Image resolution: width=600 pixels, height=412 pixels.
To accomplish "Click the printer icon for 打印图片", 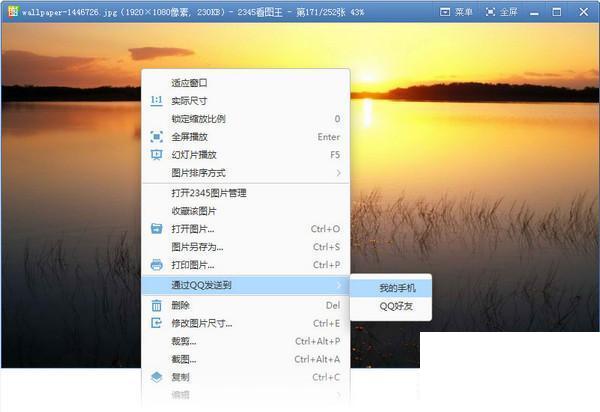I will point(157,265).
